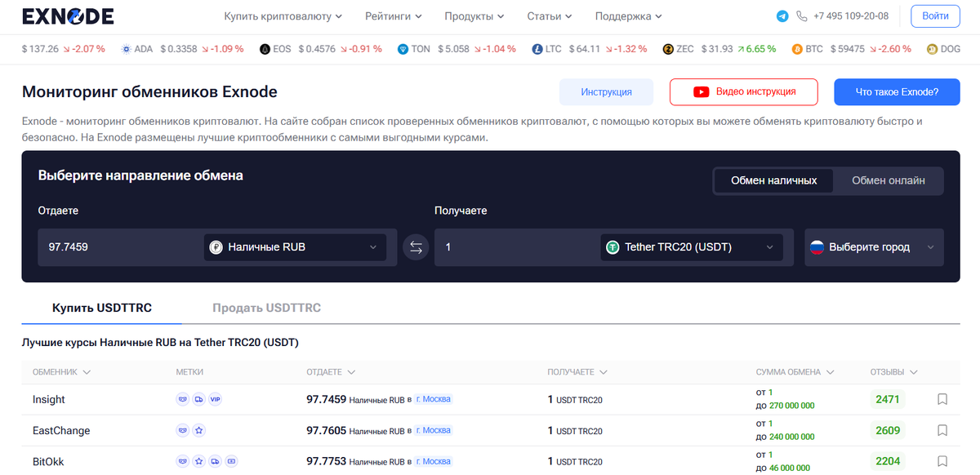Open the Tether TRC20 (USDT) dropdown

point(691,246)
